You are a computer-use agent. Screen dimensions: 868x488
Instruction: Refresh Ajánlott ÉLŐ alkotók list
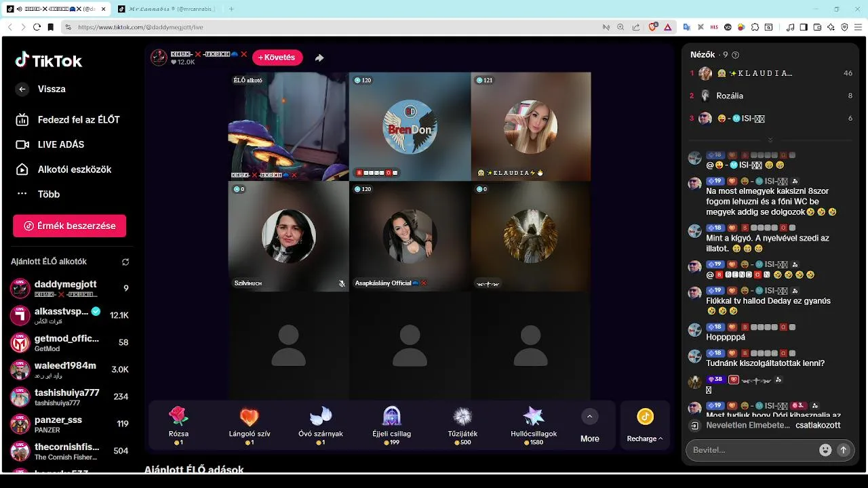(125, 262)
